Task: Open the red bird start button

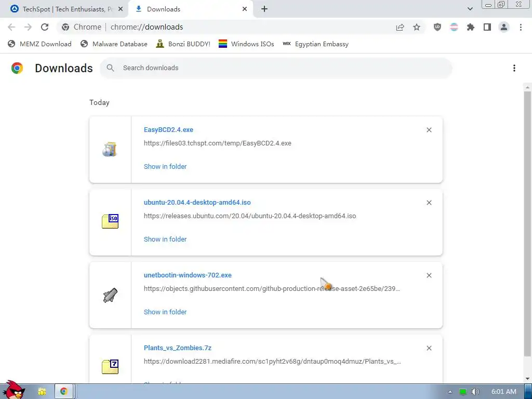Action: click(14, 390)
